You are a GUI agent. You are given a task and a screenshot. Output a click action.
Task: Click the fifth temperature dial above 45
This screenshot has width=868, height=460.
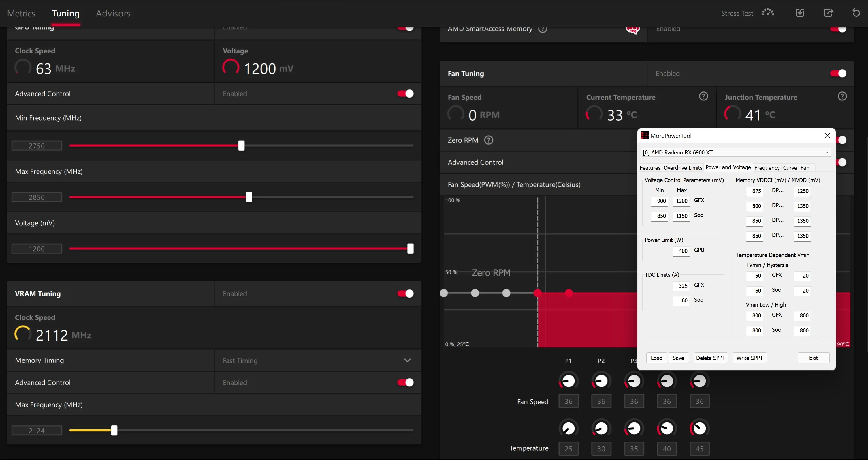tap(700, 429)
